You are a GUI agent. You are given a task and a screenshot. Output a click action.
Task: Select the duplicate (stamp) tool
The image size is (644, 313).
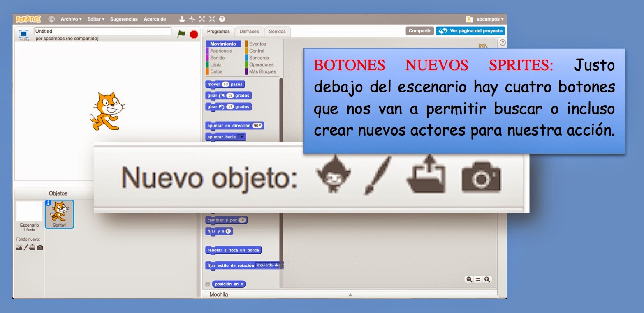pos(182,19)
